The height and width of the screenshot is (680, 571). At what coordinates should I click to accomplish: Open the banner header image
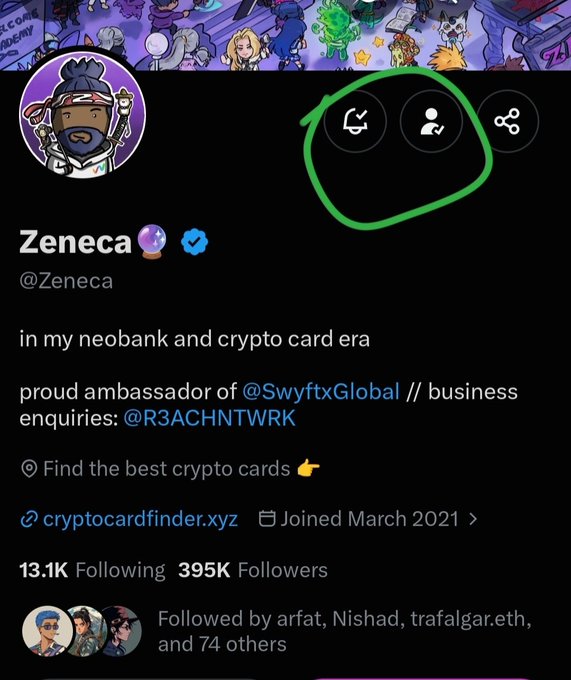(x=285, y=35)
